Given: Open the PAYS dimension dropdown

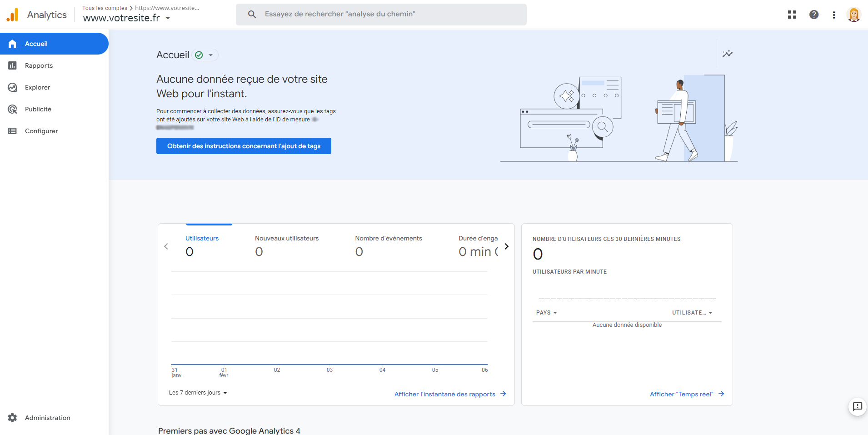Looking at the screenshot, I should 546,313.
